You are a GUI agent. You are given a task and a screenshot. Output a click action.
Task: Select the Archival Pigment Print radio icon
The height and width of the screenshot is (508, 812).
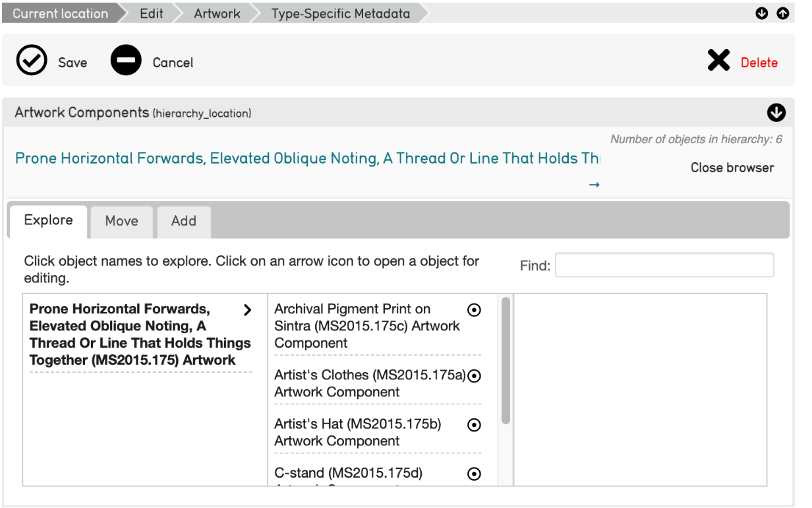click(474, 310)
